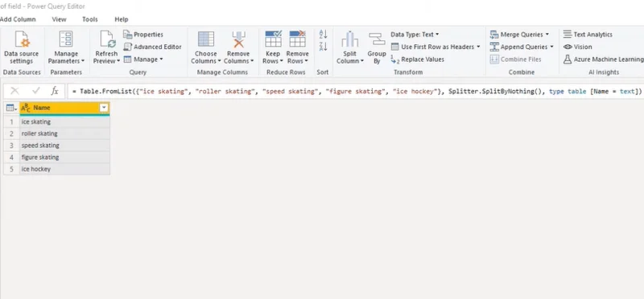This screenshot has width=644, height=299.
Task: Select row number 3 header
Action: click(11, 145)
